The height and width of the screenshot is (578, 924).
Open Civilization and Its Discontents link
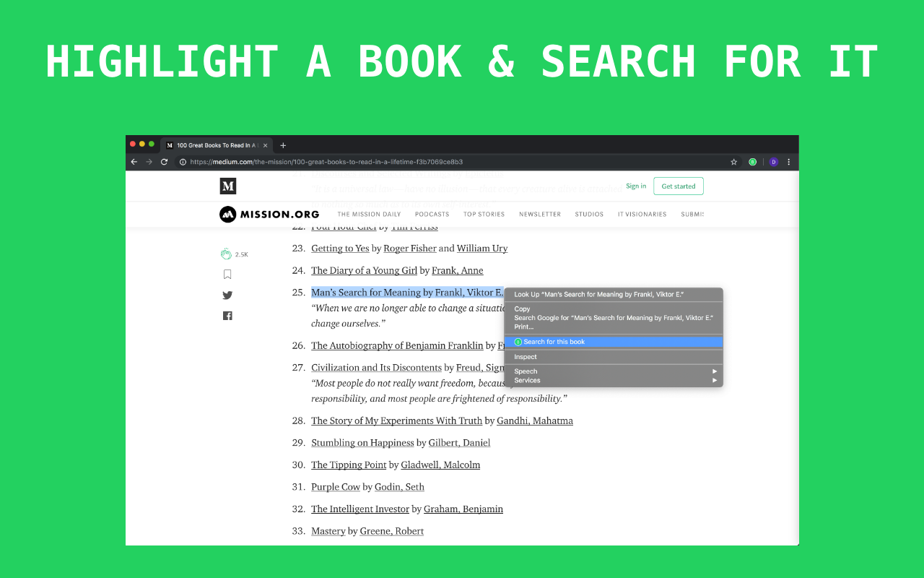pos(376,368)
